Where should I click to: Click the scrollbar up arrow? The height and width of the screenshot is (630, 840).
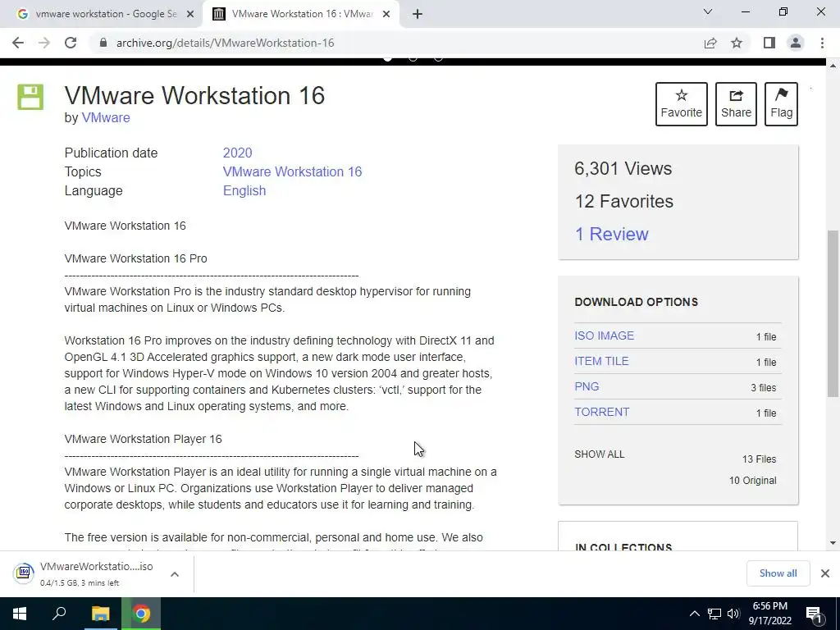(x=833, y=66)
